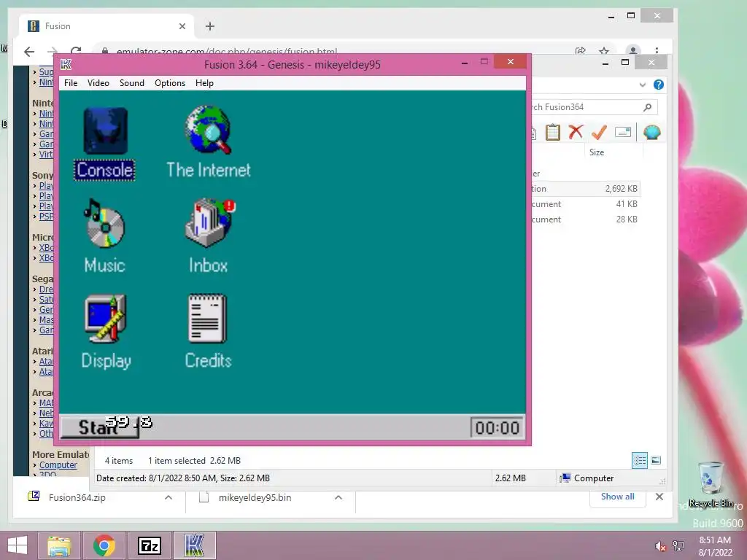Go back in Chrome
The image size is (747, 560).
point(29,52)
